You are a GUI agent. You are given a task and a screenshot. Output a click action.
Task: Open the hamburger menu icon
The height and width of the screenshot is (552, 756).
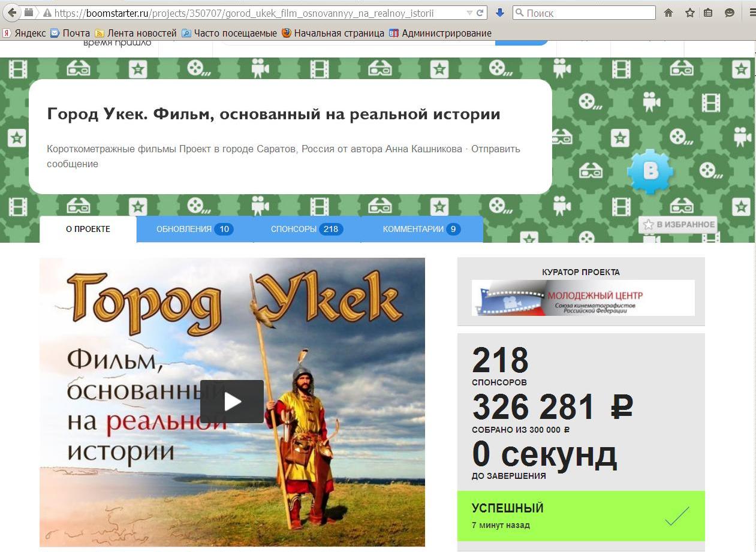752,13
